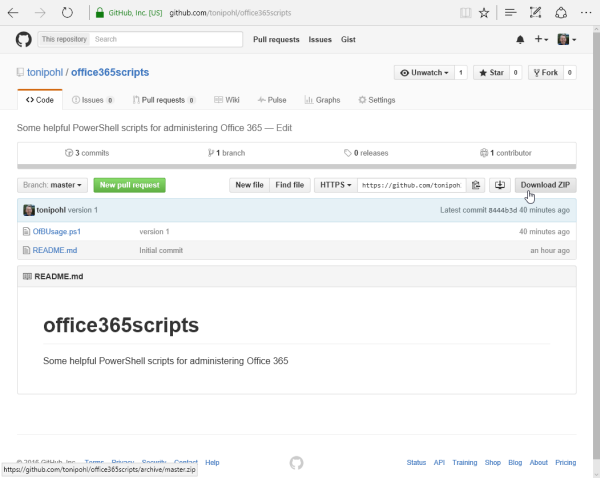
Task: Open the Branch: master dropdown
Action: click(x=53, y=185)
